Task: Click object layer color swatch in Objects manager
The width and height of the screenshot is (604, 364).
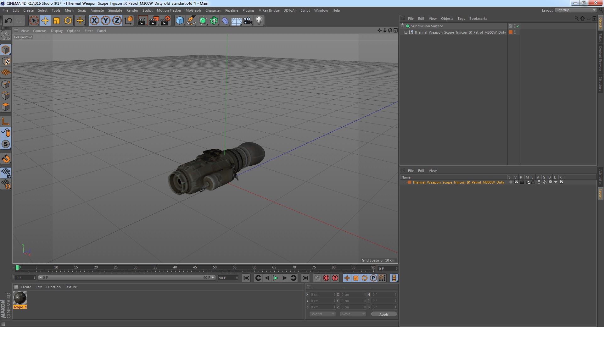Action: coord(511,32)
